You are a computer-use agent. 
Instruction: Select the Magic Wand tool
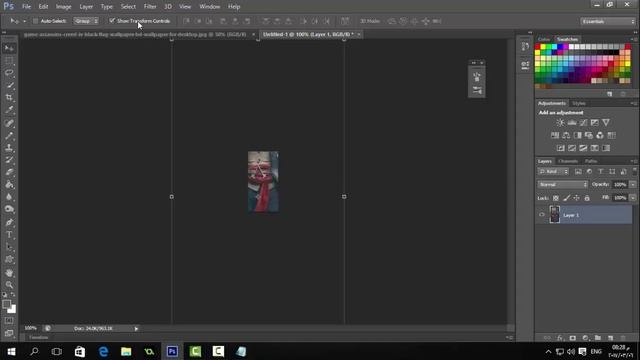click(9, 86)
